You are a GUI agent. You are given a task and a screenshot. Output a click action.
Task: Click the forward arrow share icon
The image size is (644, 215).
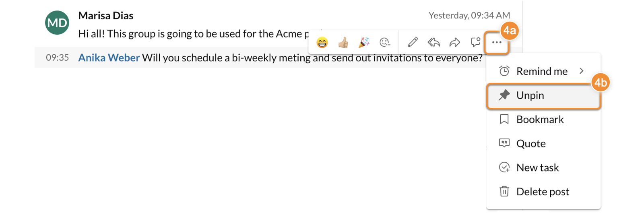tap(455, 42)
